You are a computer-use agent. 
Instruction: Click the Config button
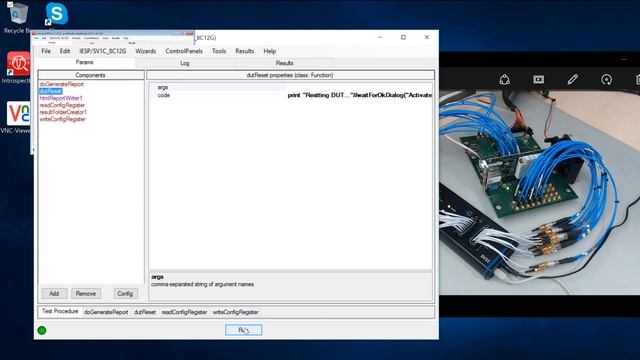point(125,293)
